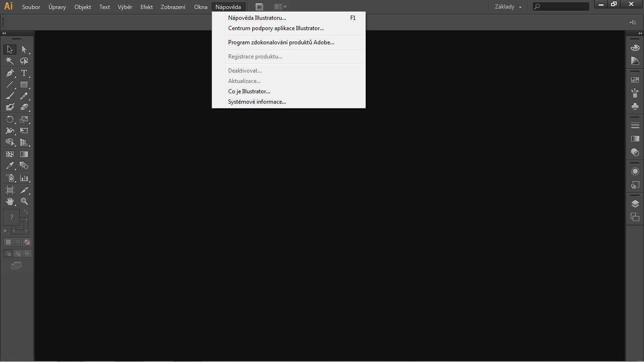Viewport: 644px width, 362px height.
Task: Open the Appearance panel
Action: click(x=635, y=172)
